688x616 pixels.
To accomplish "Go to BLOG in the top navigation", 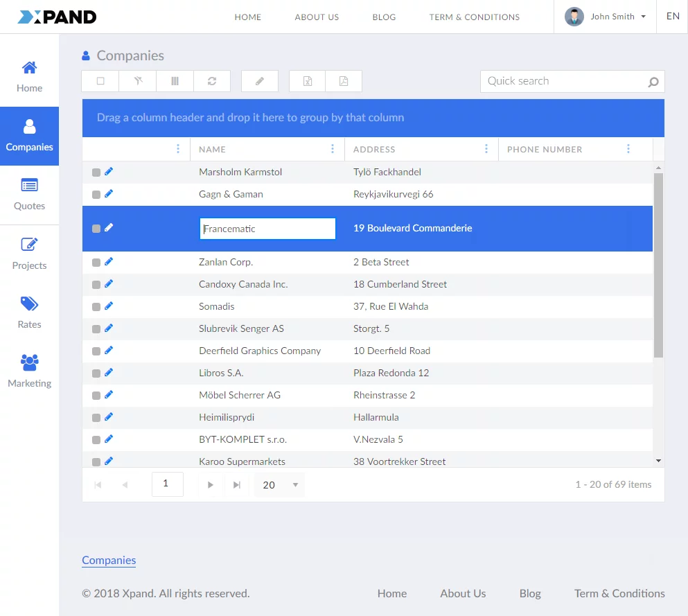I will (384, 17).
